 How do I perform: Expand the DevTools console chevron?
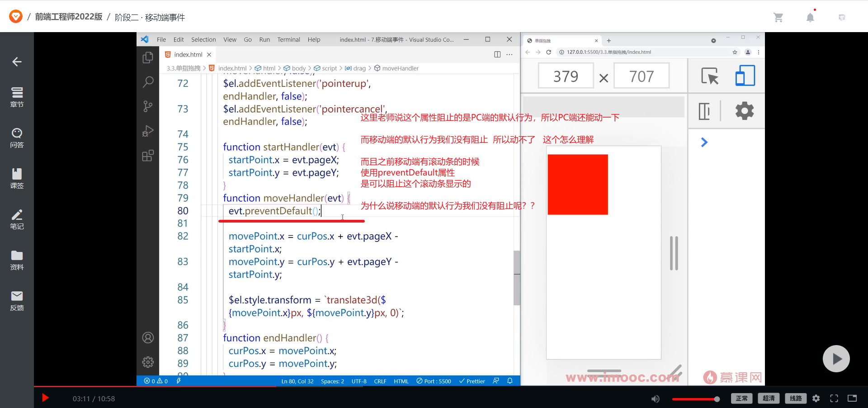click(x=704, y=142)
